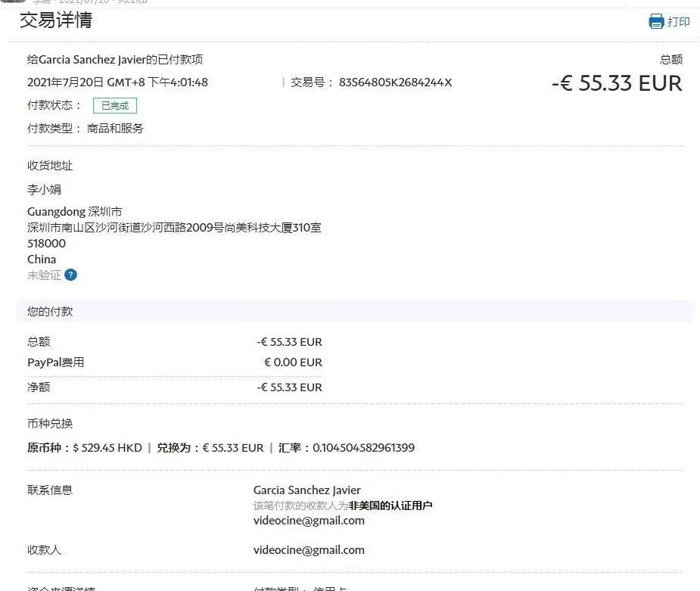700x591 pixels.
Task: Click the 收货地址 section heading
Action: 50,166
